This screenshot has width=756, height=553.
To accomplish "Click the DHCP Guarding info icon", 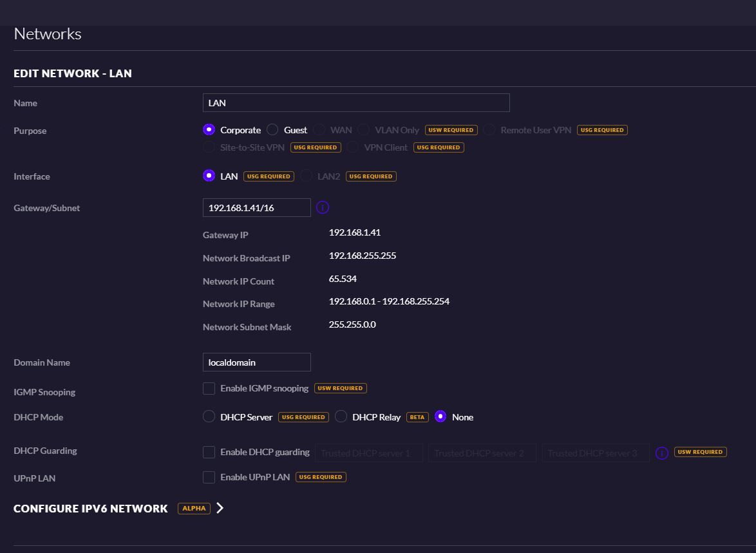I will 661,453.
